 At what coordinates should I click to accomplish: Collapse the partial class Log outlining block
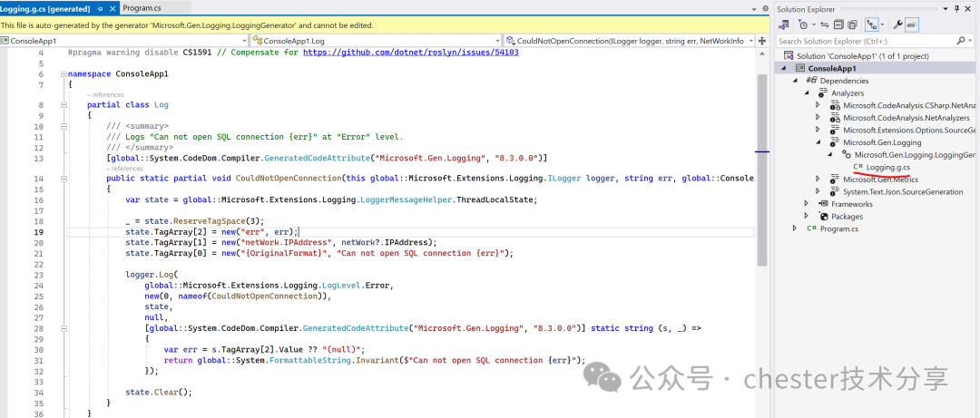(x=64, y=105)
